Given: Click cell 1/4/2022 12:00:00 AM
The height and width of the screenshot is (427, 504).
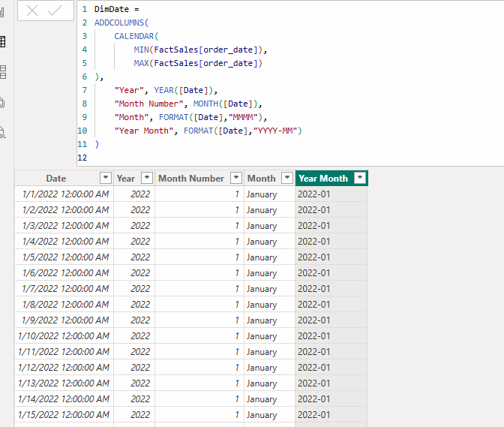Looking at the screenshot, I should [65, 242].
